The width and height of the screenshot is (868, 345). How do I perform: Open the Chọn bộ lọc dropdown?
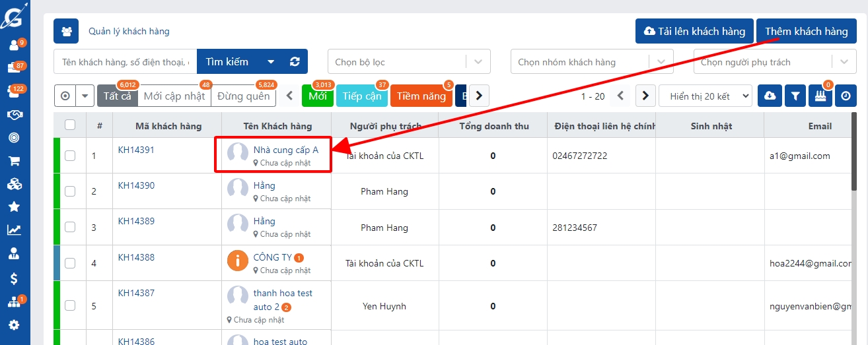[x=408, y=62]
